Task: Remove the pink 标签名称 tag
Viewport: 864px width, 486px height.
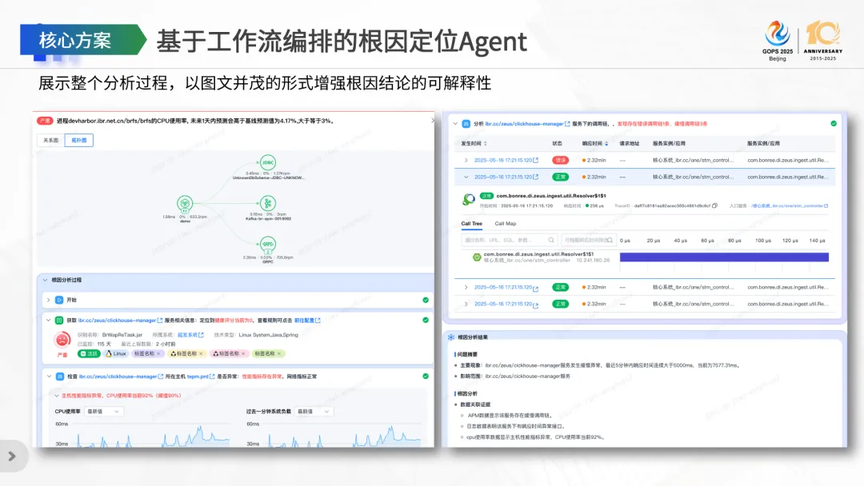Action: [x=243, y=354]
